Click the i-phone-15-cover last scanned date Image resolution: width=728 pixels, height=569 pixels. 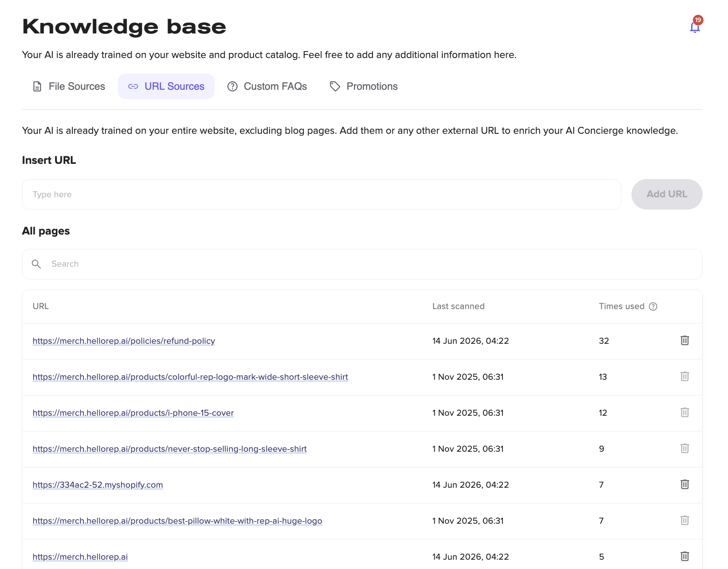(468, 413)
